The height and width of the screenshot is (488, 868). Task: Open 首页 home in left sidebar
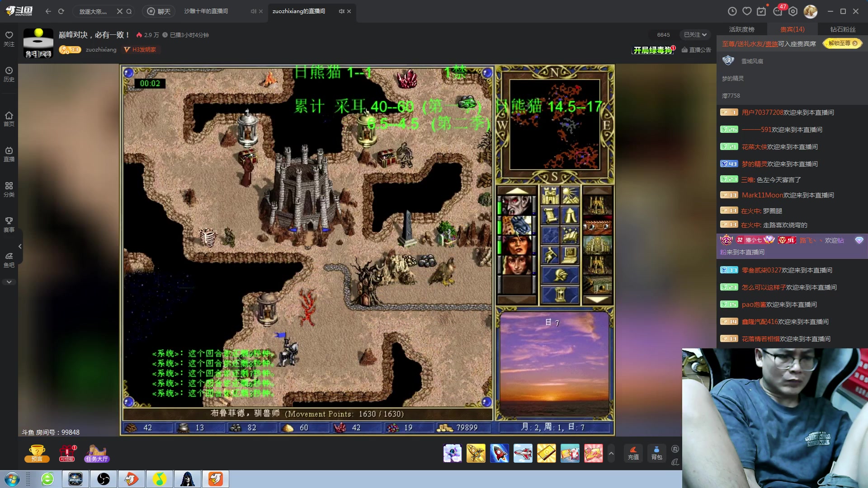[9, 119]
